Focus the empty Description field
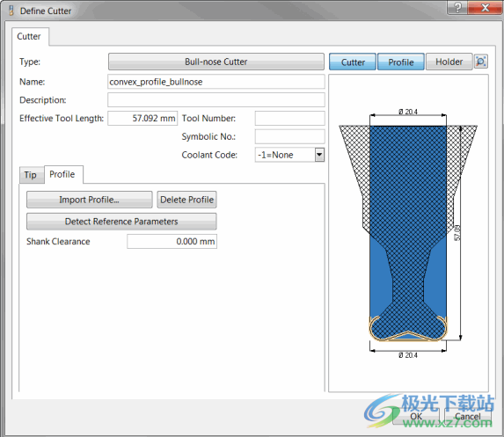 pos(216,100)
